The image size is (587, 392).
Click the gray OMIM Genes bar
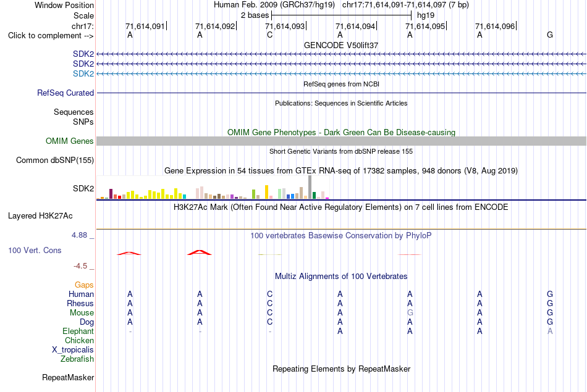341,141
